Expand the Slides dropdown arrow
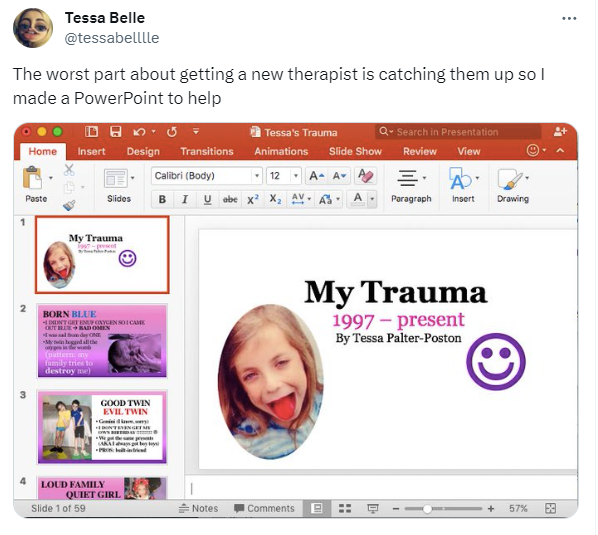Image resolution: width=598 pixels, height=535 pixels. tap(133, 178)
